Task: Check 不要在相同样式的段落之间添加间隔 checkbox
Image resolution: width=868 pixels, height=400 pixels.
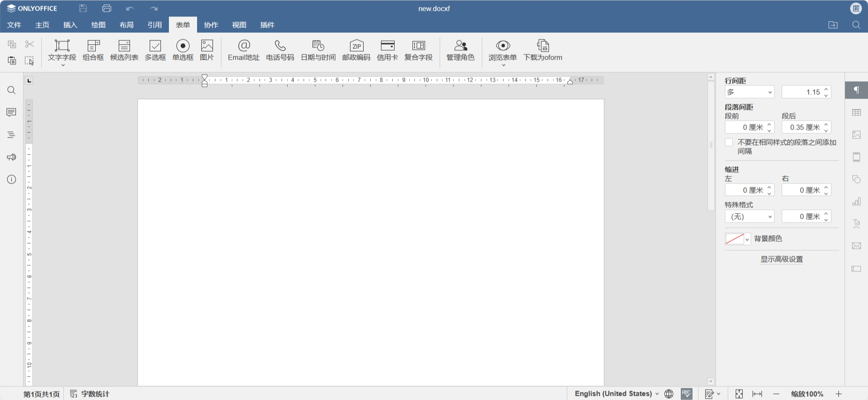Action: pos(729,142)
